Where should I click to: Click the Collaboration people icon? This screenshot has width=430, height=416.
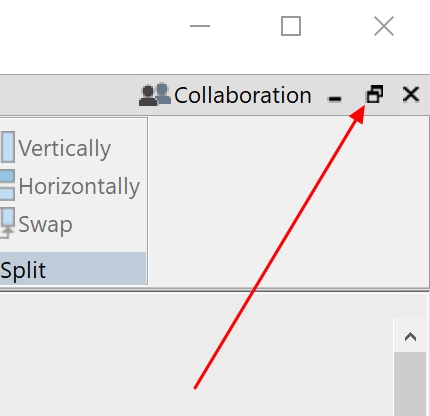pyautogui.click(x=155, y=95)
